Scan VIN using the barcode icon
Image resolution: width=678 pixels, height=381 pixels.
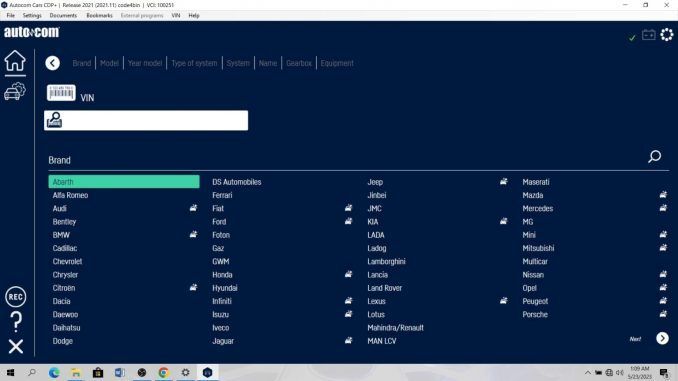click(61, 93)
